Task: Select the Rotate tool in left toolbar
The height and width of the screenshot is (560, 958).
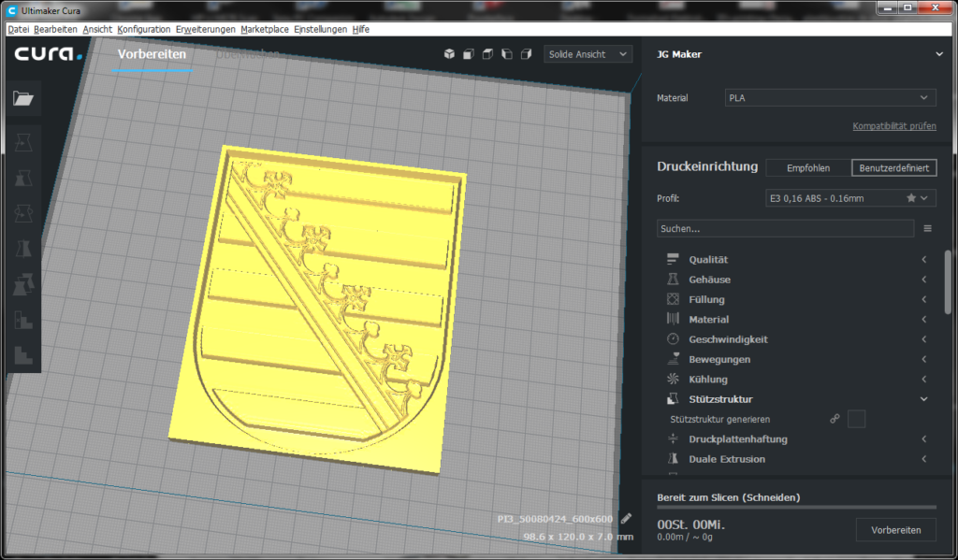Action: point(23,214)
